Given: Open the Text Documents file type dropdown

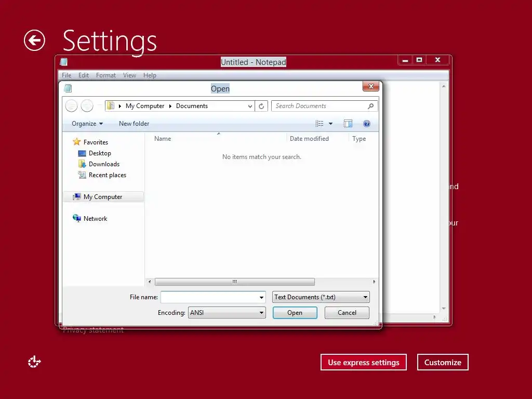Looking at the screenshot, I should (321, 297).
